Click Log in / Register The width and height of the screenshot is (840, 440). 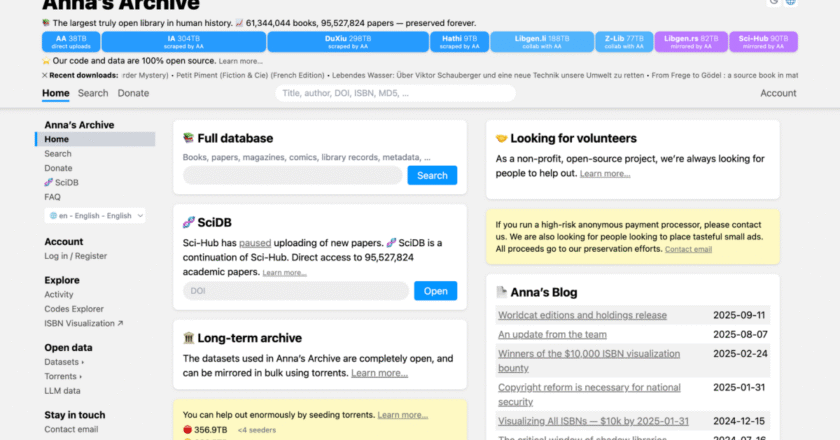(x=76, y=256)
